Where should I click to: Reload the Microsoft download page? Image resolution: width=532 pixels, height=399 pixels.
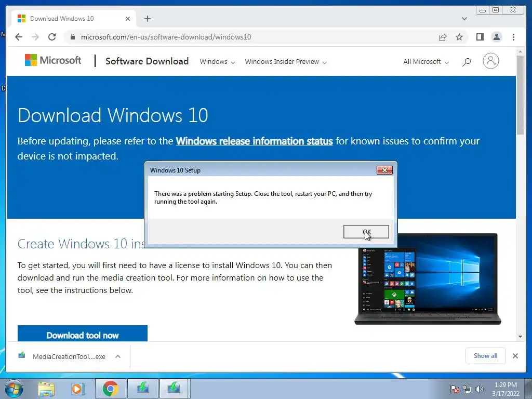[x=52, y=37]
